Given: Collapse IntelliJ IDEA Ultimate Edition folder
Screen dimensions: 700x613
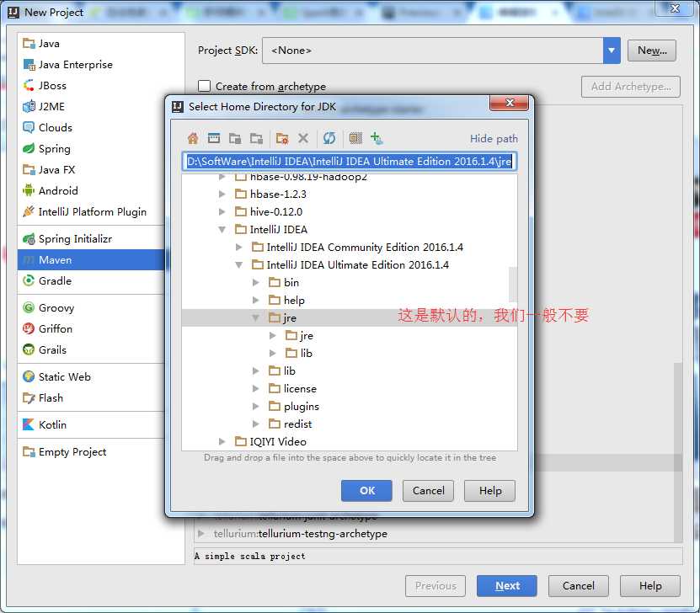Looking at the screenshot, I should coord(239,265).
